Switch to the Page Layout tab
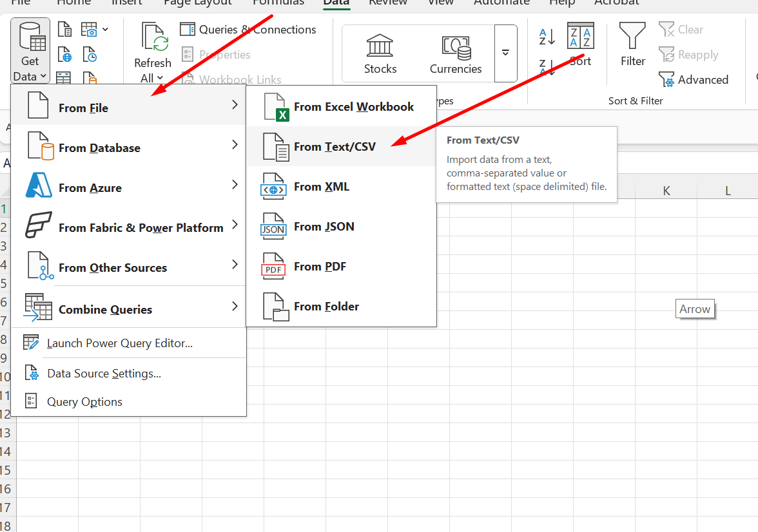 (x=198, y=3)
